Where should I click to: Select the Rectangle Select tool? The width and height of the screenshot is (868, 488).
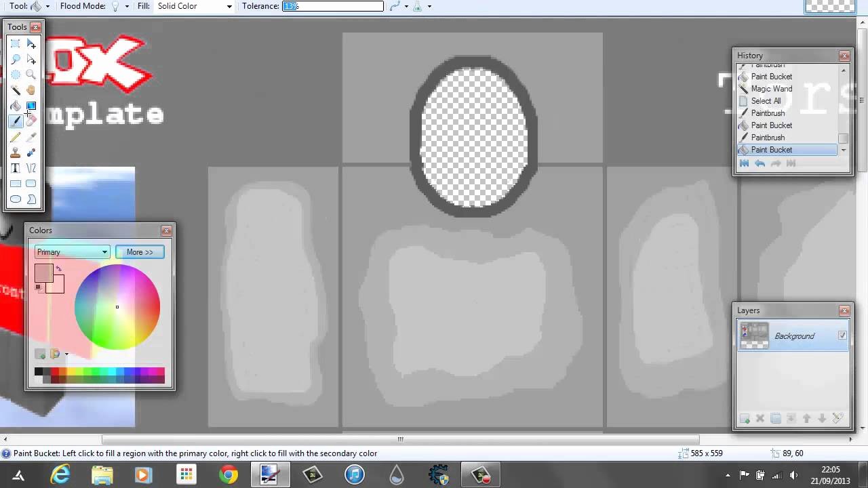click(16, 43)
